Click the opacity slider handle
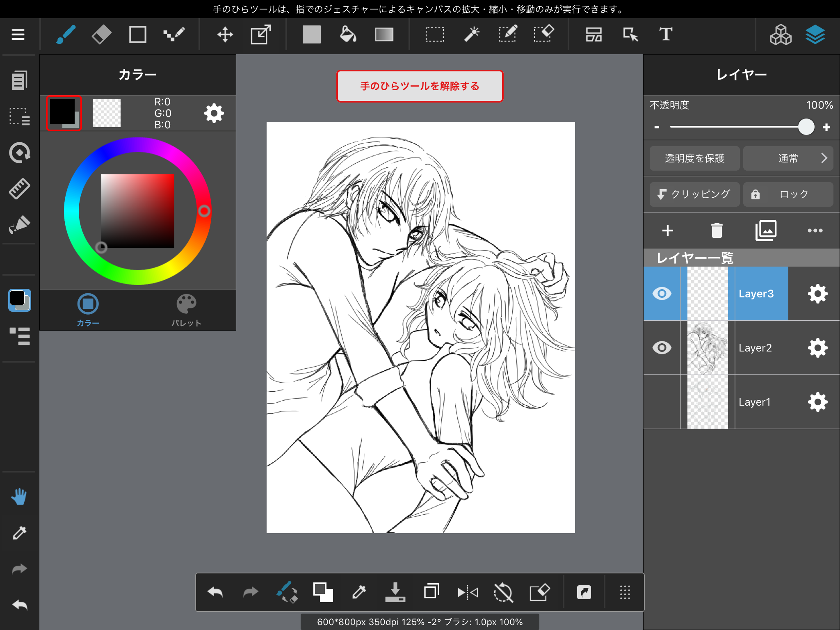The image size is (840, 630). click(806, 127)
